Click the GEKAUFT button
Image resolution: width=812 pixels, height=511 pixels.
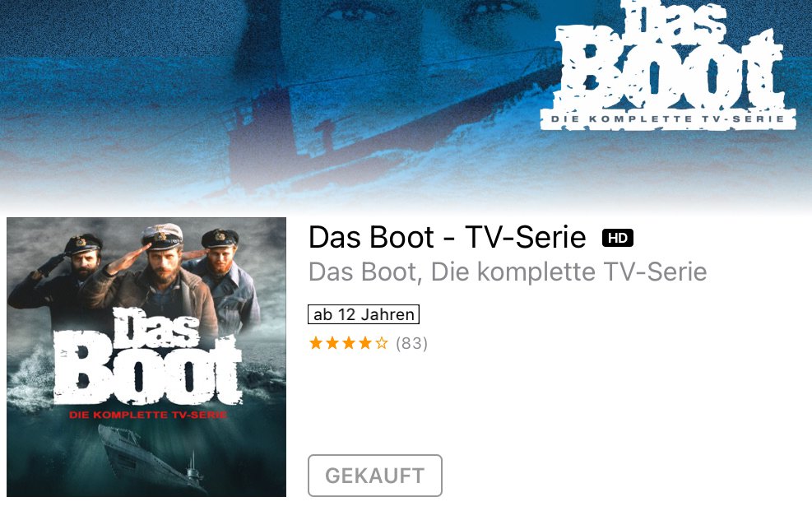375,476
